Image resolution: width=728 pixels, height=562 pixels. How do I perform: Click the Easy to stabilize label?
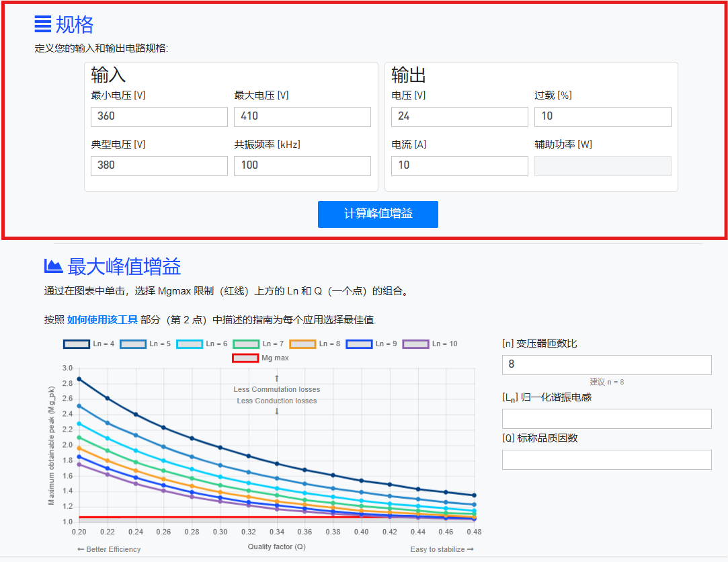[442, 549]
